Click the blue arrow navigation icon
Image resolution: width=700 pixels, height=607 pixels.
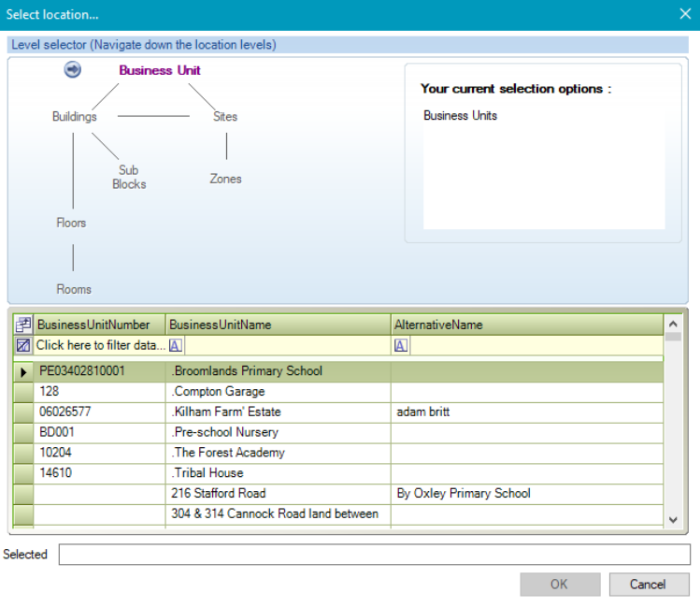pyautogui.click(x=73, y=70)
